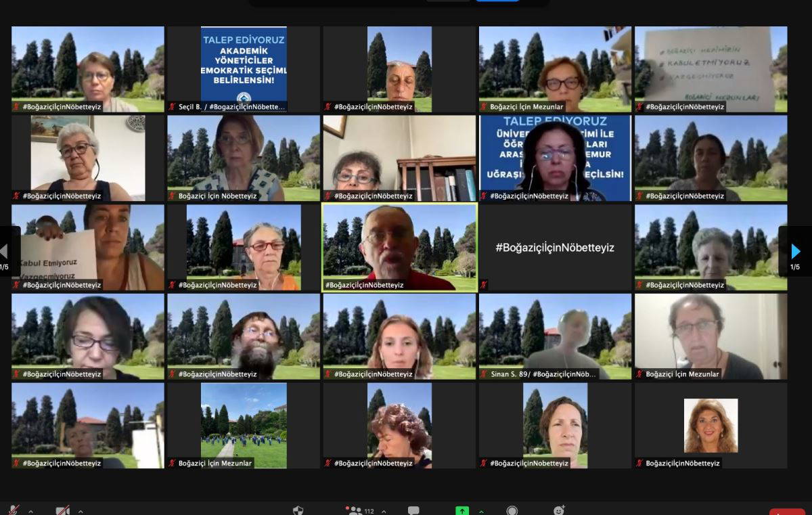Go to next gallery page with right arrow

796,252
